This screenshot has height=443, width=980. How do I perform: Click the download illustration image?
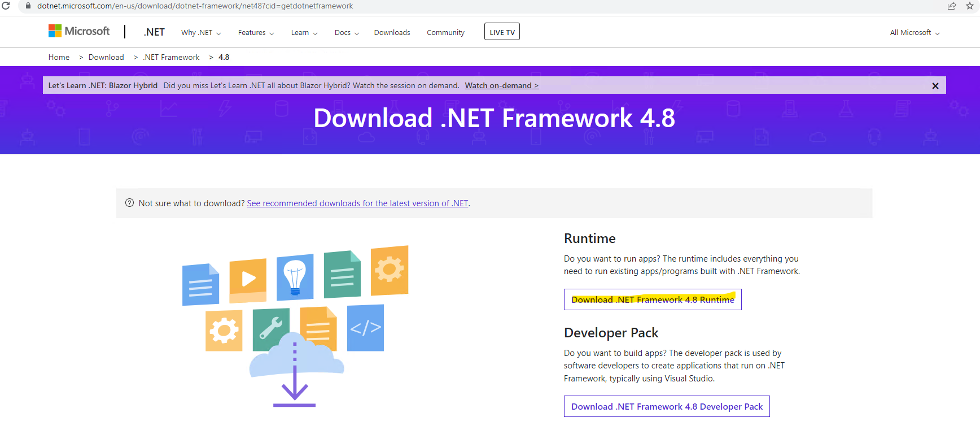(x=295, y=326)
